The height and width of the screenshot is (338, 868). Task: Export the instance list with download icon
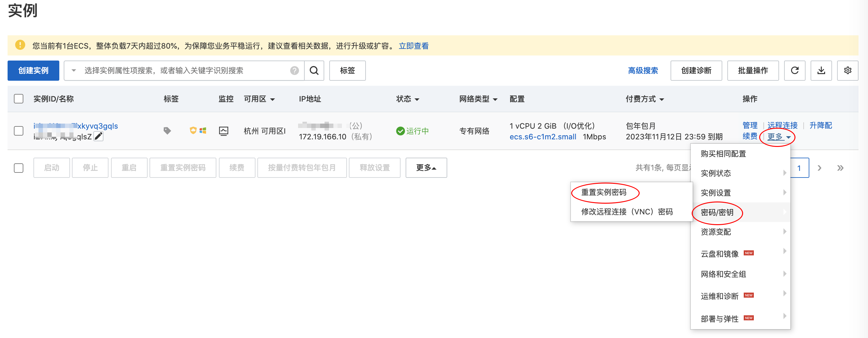tap(821, 70)
